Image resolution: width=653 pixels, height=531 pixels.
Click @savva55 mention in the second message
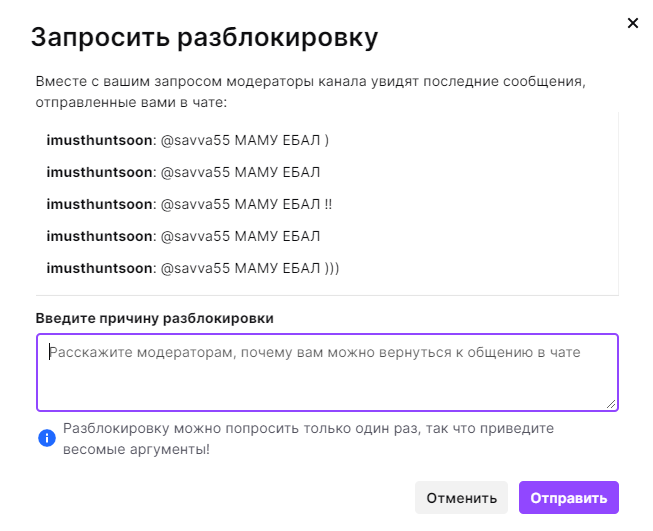(x=195, y=172)
